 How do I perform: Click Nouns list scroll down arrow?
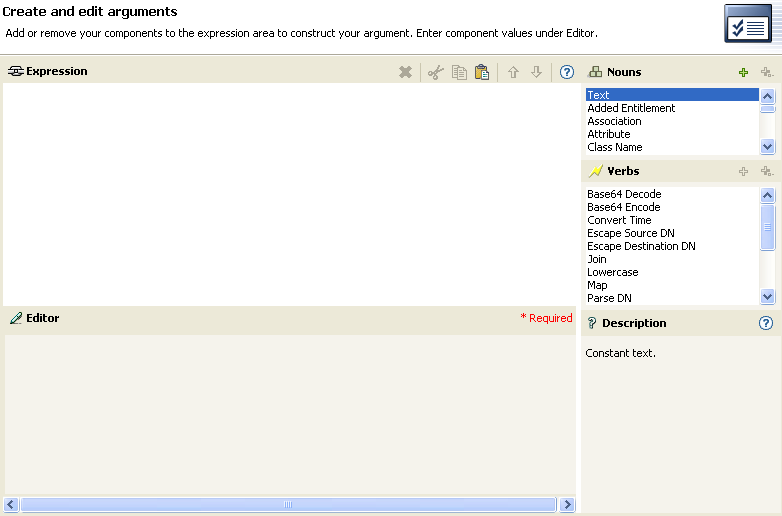coord(767,147)
